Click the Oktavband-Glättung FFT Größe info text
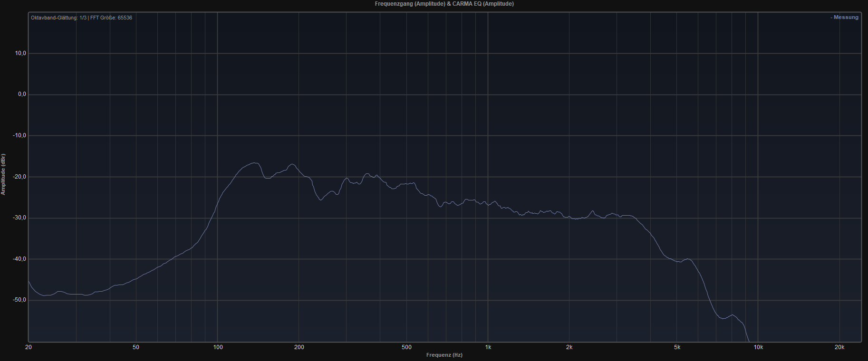 (81, 18)
